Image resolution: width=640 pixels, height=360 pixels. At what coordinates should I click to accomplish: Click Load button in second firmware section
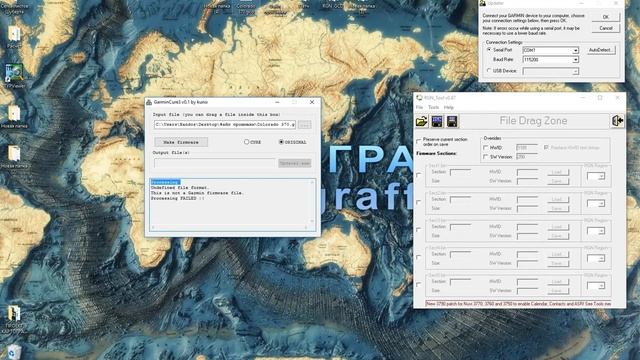558,200
